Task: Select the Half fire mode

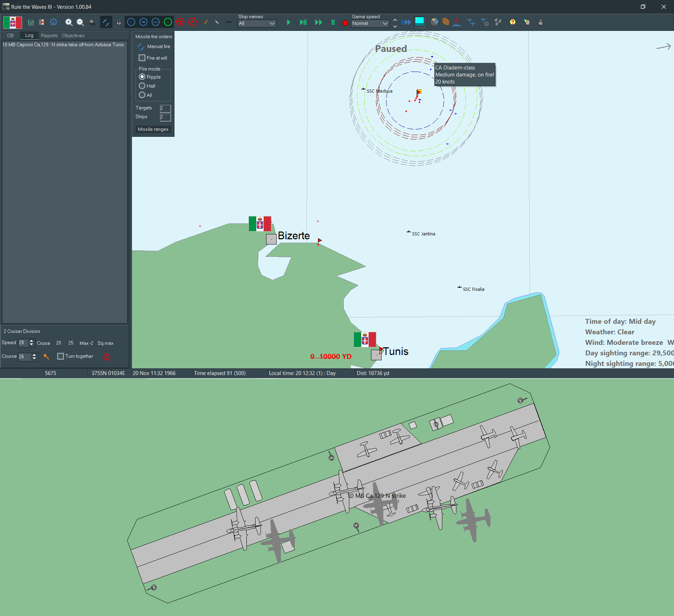Action: pos(142,86)
